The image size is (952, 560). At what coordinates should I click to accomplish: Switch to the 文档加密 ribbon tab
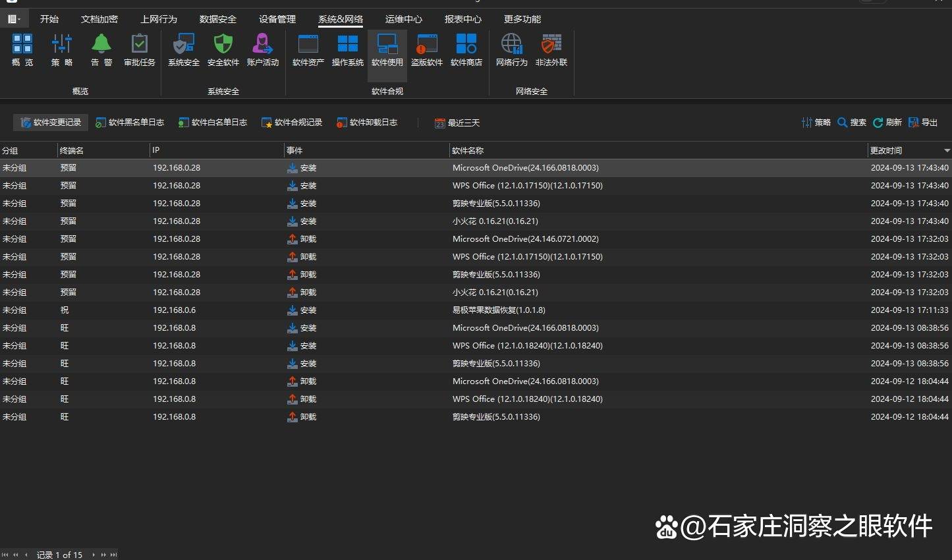click(99, 19)
